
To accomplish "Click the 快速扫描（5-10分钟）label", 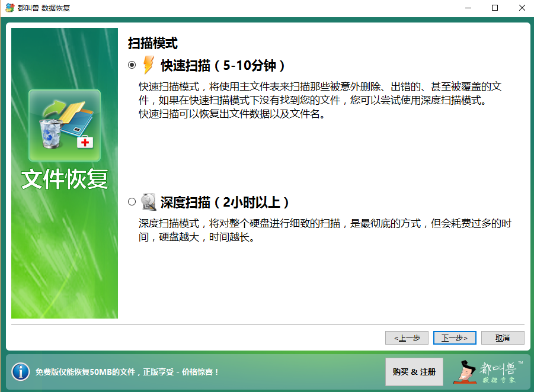I will [x=223, y=65].
